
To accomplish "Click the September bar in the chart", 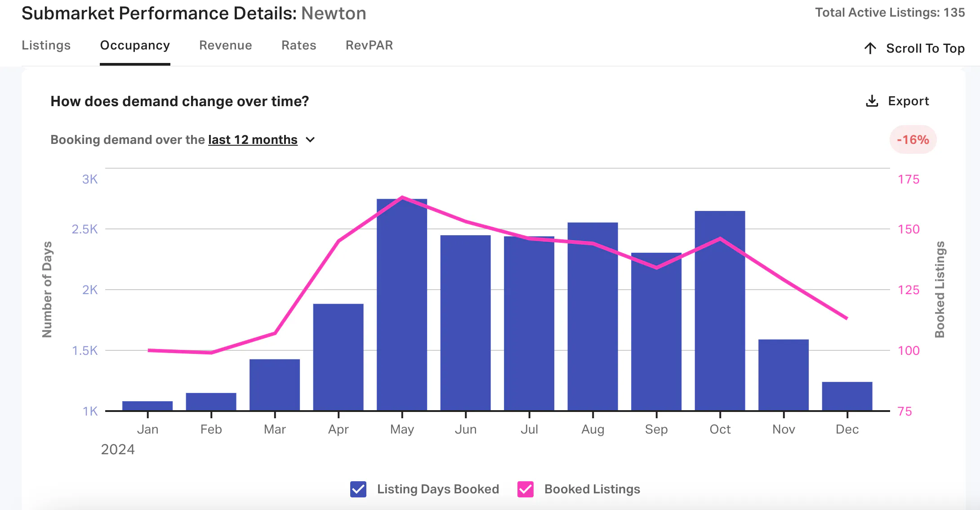I will 656,331.
